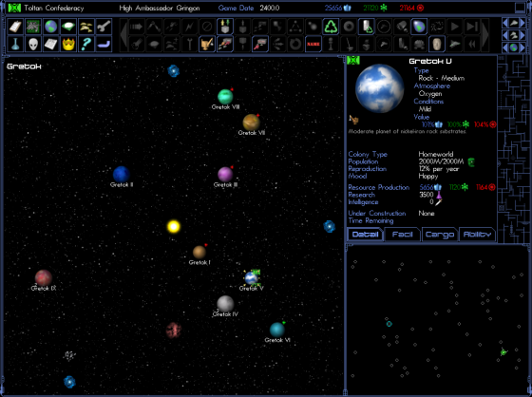Switch to the Facil tab
Image resolution: width=532 pixels, height=397 pixels.
tap(403, 235)
